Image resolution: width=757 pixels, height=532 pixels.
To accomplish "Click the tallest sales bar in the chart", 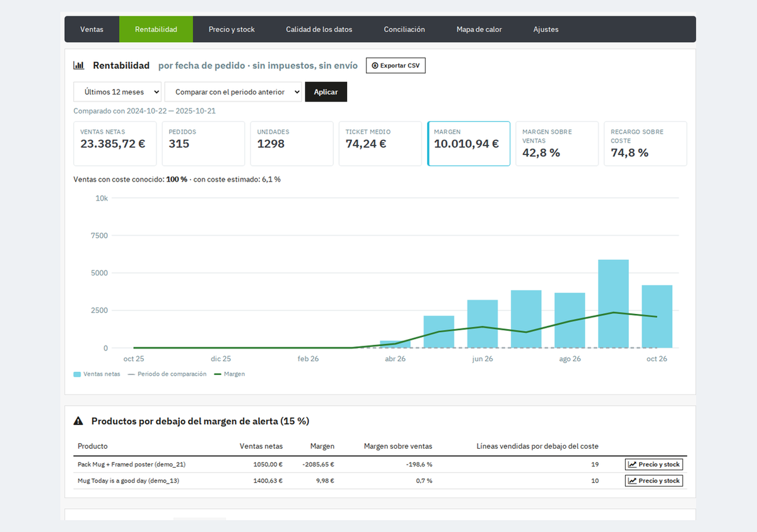I will 613,304.
